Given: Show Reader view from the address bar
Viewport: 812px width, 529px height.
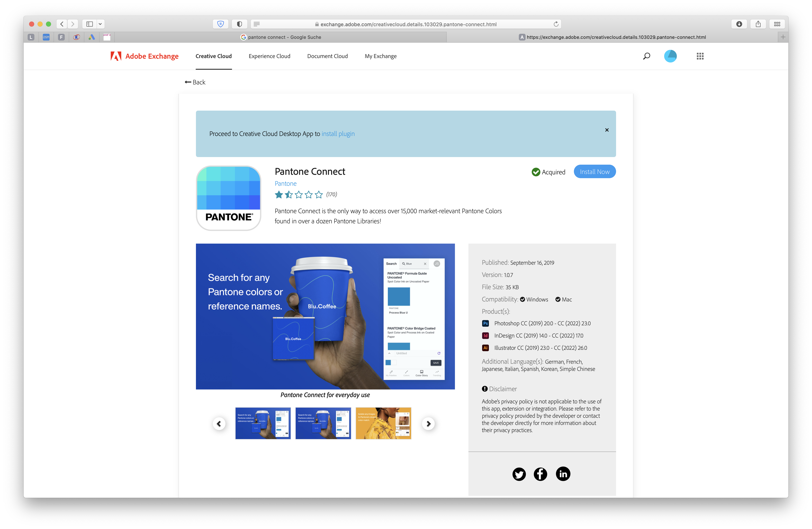Looking at the screenshot, I should [257, 24].
